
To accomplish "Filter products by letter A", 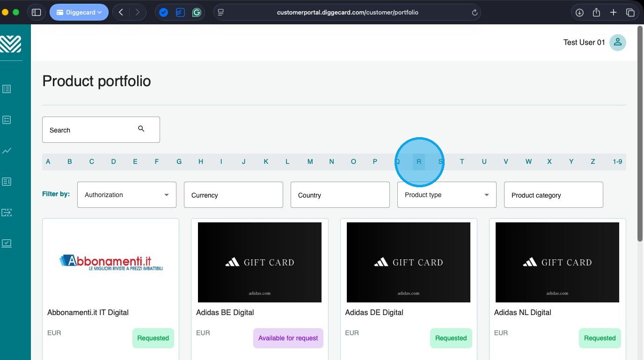I will (48, 162).
